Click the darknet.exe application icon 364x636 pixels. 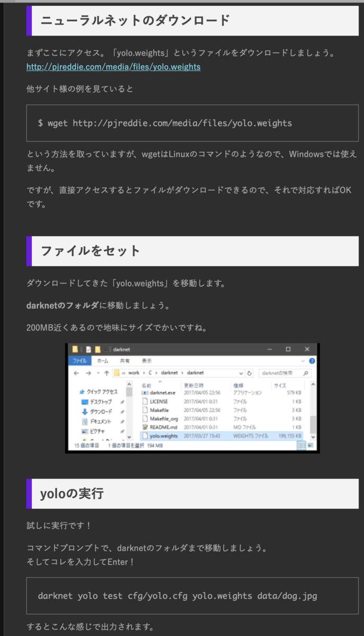coord(145,393)
